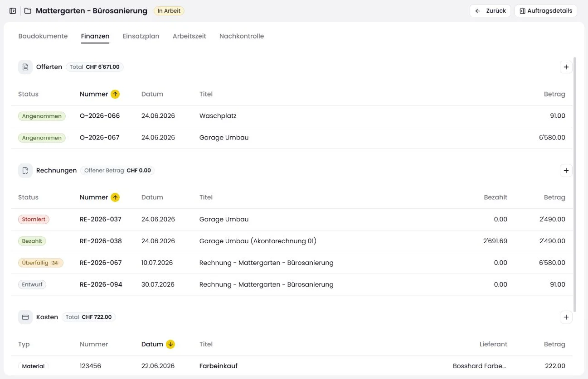Viewport: 588px width, 379px height.
Task: Switch to the Einsatzplan tab
Action: pyautogui.click(x=141, y=36)
